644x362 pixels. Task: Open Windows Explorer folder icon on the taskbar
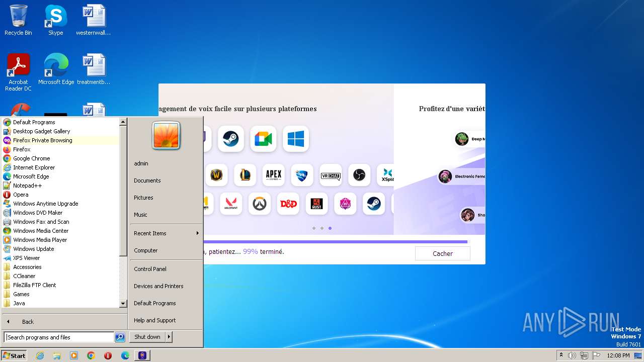pyautogui.click(x=57, y=355)
